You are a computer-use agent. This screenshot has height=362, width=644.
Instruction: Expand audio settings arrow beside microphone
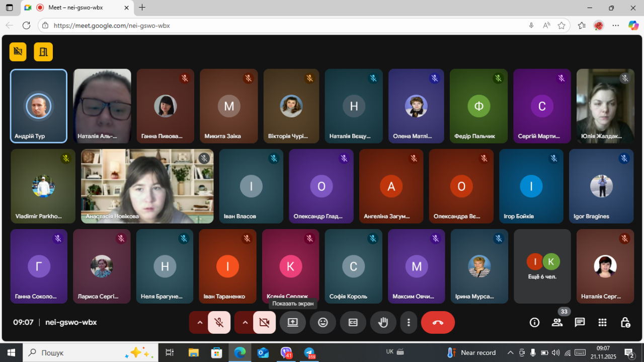(199, 323)
